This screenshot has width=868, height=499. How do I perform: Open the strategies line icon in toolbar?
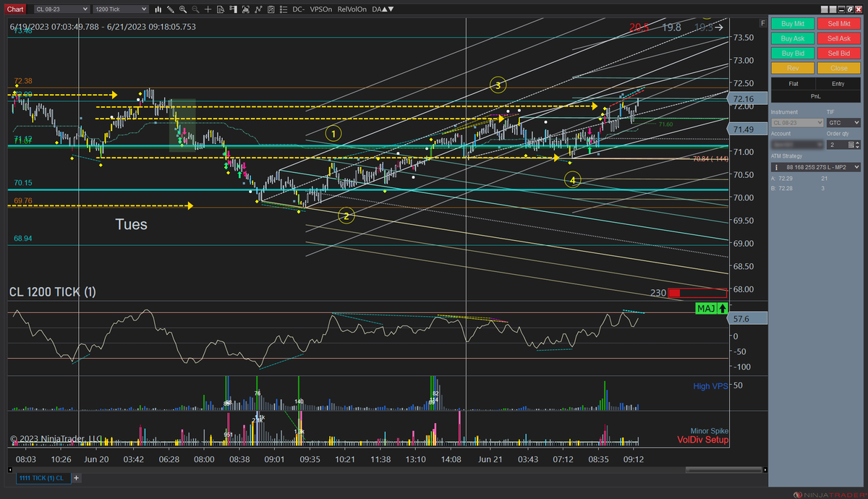[258, 9]
